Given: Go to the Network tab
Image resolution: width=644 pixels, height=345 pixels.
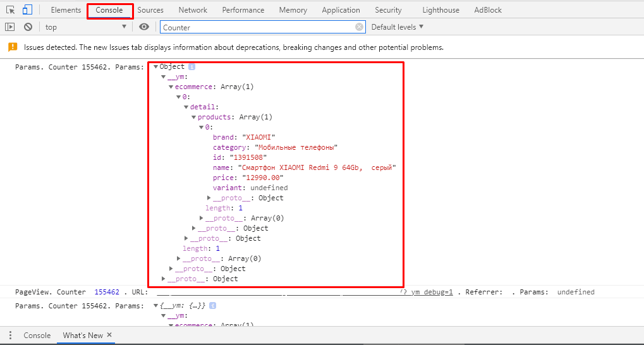Looking at the screenshot, I should 193,10.
